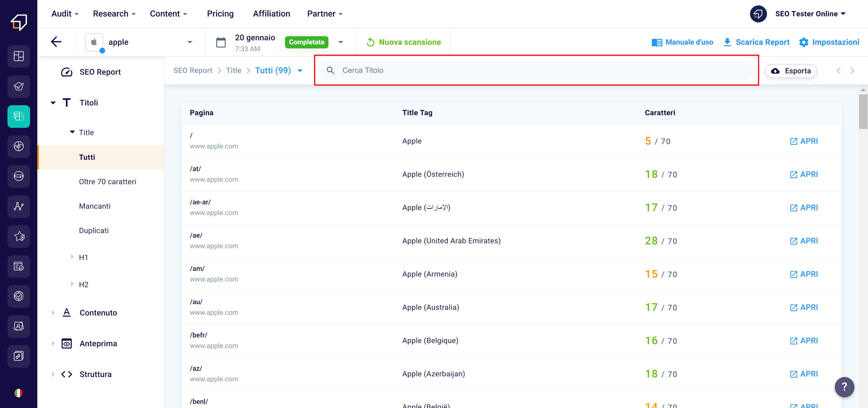Click the Caratteri column header
This screenshot has height=408, width=868.
(x=660, y=113)
